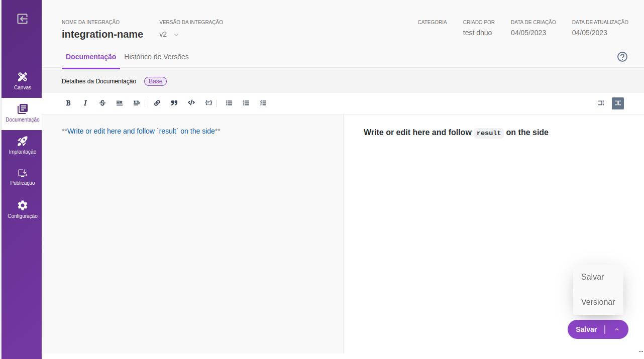Choose Versionar in the popup menu
Screen dimensions: 644x359
[598, 302]
